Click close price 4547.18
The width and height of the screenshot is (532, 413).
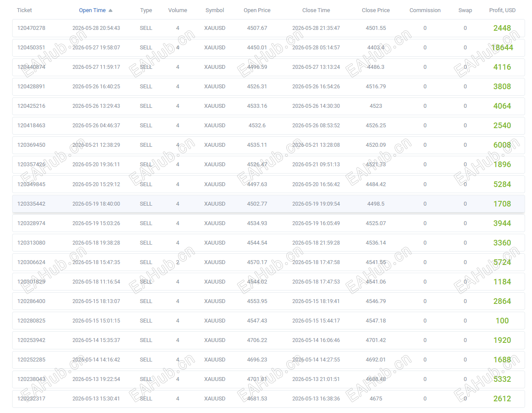point(376,321)
